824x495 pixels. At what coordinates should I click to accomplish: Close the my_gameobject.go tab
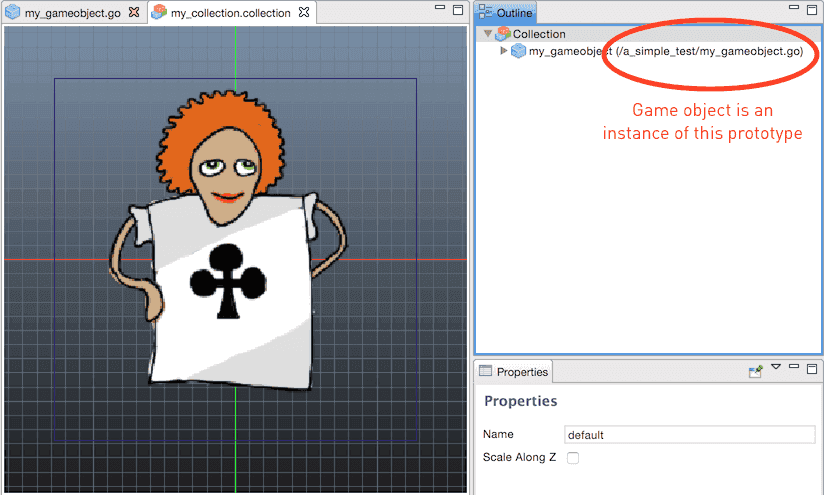[135, 12]
